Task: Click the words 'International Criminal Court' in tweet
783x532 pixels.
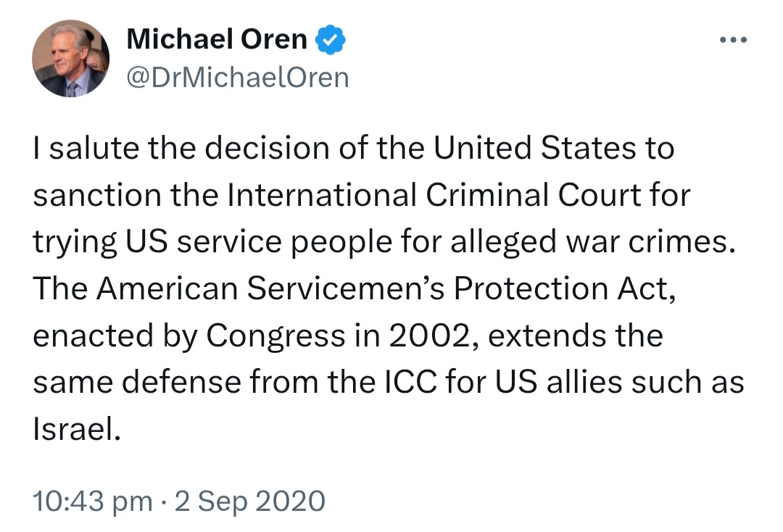Action: [x=434, y=195]
